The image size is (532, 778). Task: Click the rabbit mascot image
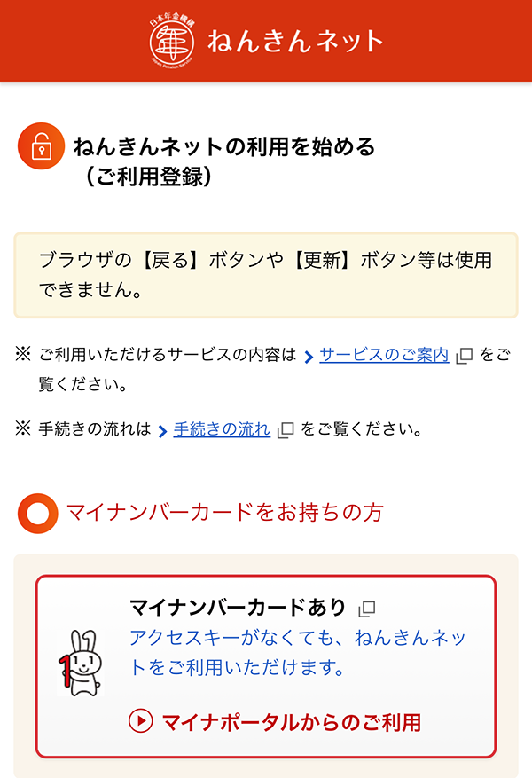point(80,664)
